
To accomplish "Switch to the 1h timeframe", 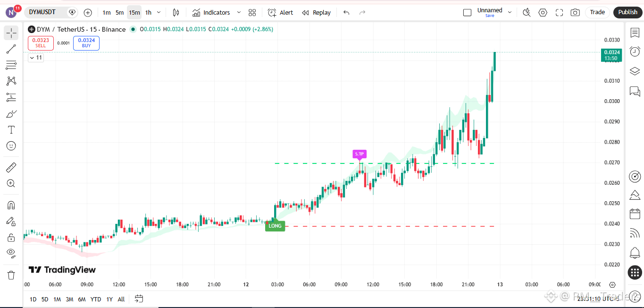I will [148, 13].
